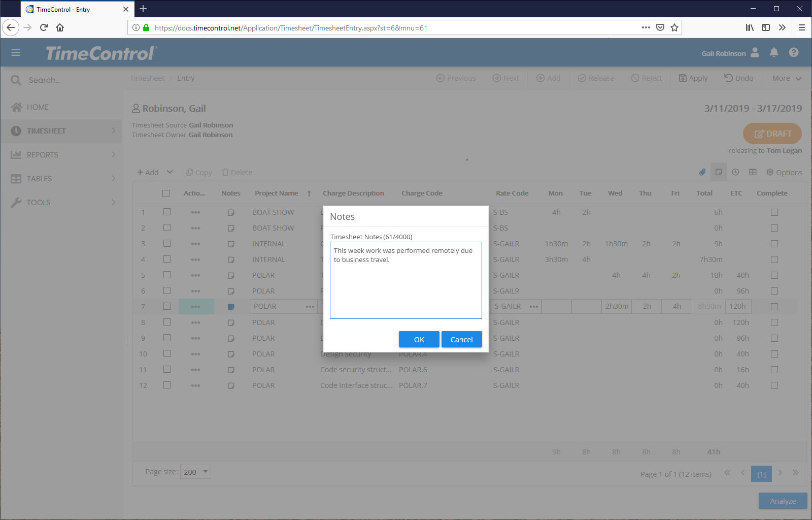812x520 pixels.
Task: Mark row 3 as Complete
Action: click(x=774, y=244)
